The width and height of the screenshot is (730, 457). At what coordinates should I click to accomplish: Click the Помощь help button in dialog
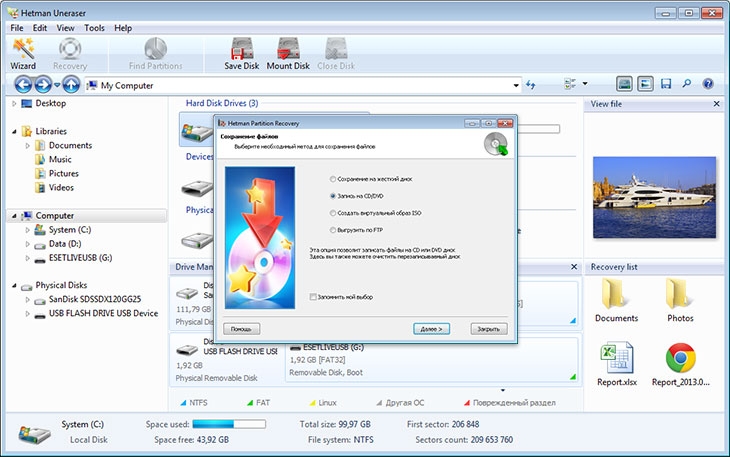click(x=242, y=329)
